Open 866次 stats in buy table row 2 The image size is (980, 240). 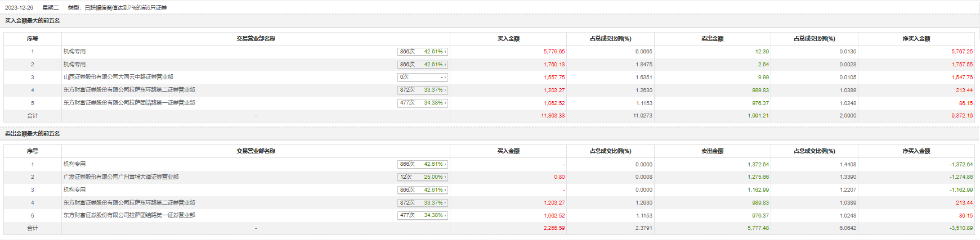(x=423, y=65)
